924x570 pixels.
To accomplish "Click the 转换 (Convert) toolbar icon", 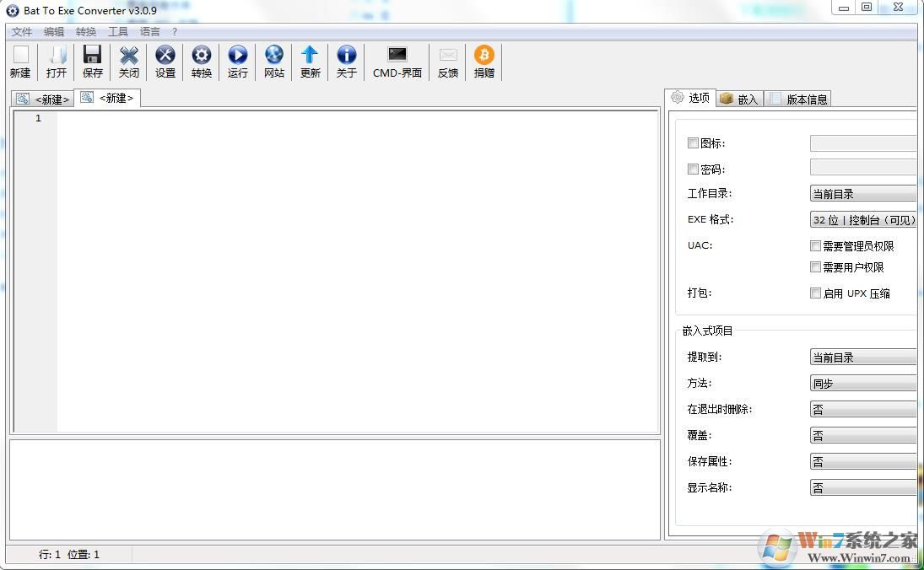I will (x=201, y=61).
